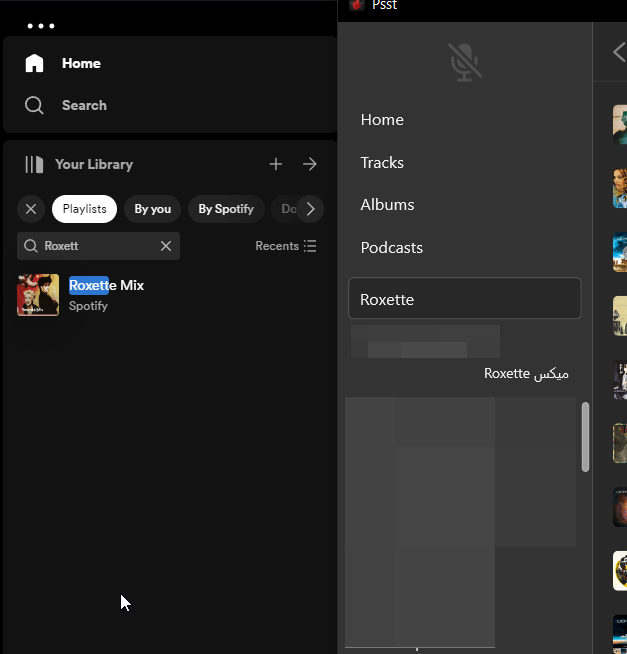The width and height of the screenshot is (627, 654).
Task: Clear the Roxett library search text
Action: (166, 246)
